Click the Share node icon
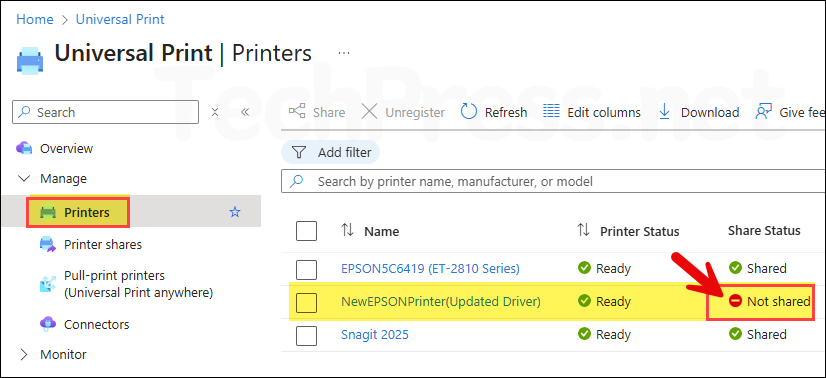This screenshot has width=826, height=378. [297, 112]
